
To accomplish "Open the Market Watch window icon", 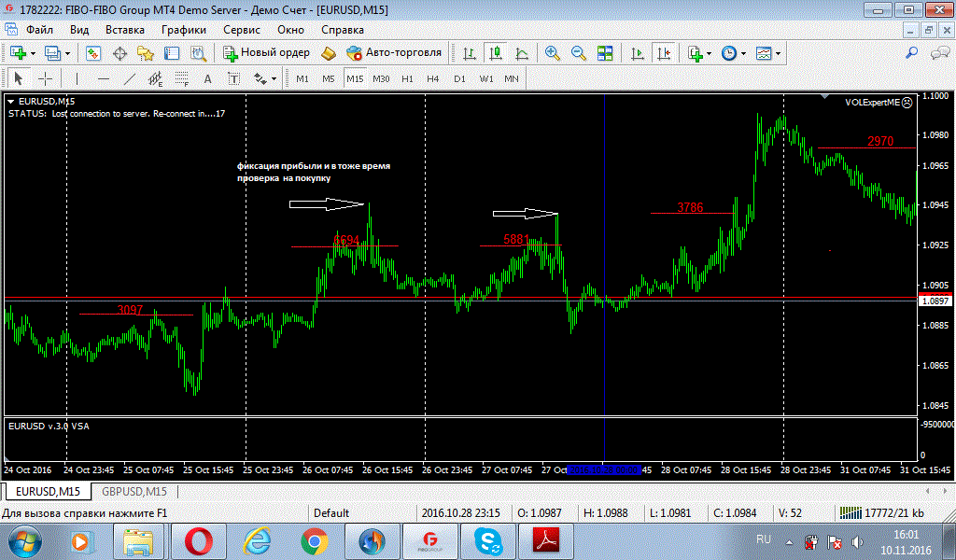I will coord(92,53).
